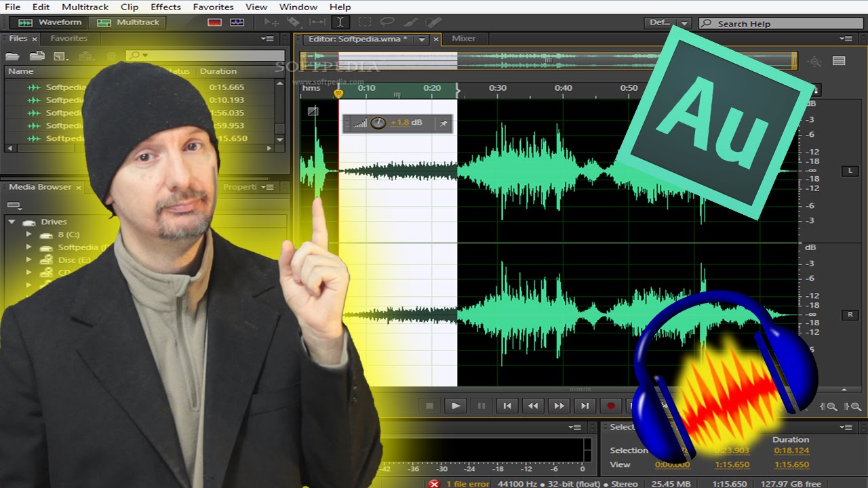Select the Paintbrush Selection tool
The image size is (868, 488).
click(411, 22)
